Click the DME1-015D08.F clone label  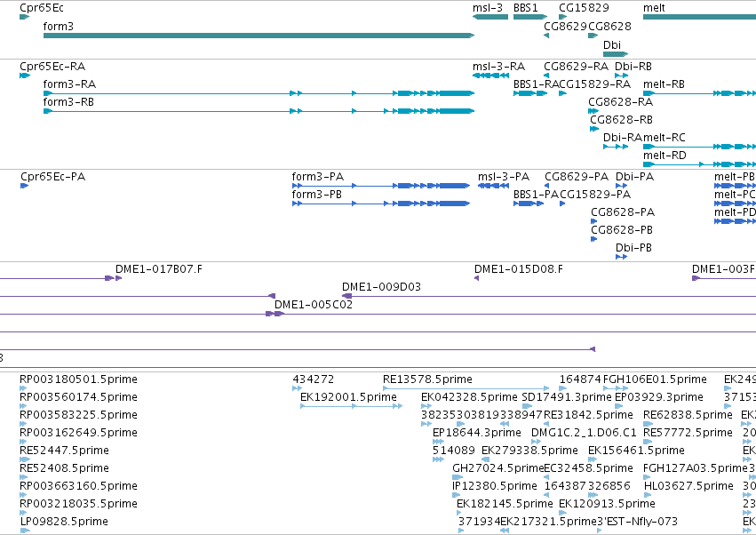[x=519, y=269]
